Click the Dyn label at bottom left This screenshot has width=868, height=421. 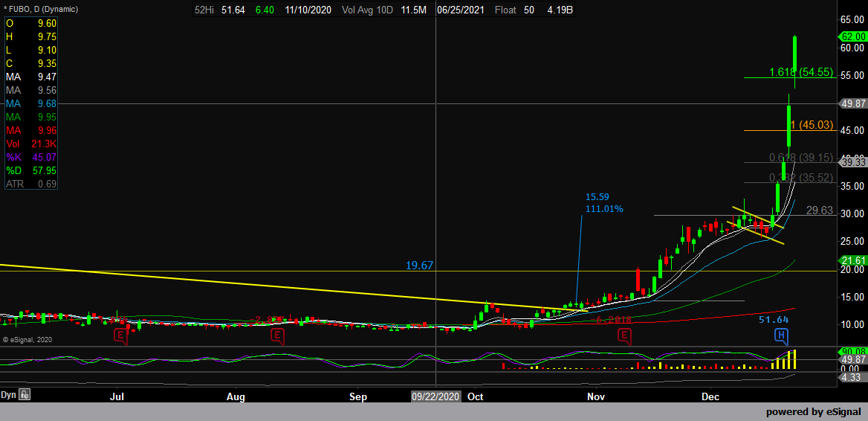coord(8,395)
